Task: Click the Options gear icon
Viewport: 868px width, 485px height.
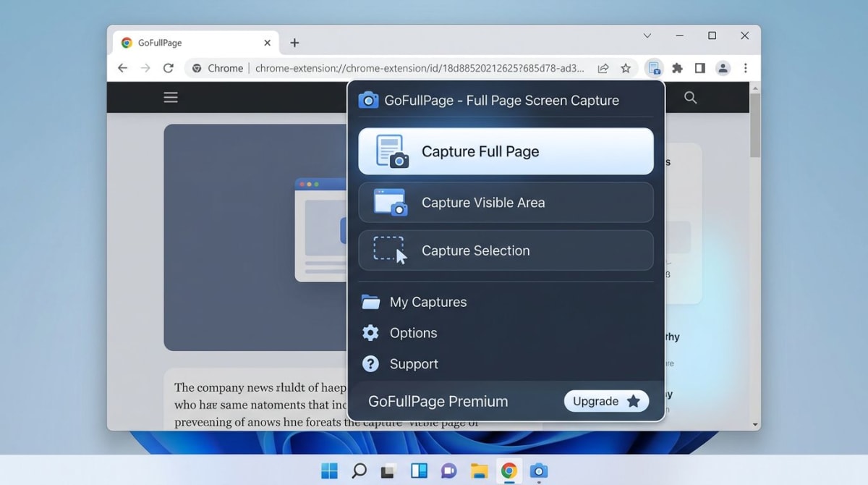Action: point(370,333)
